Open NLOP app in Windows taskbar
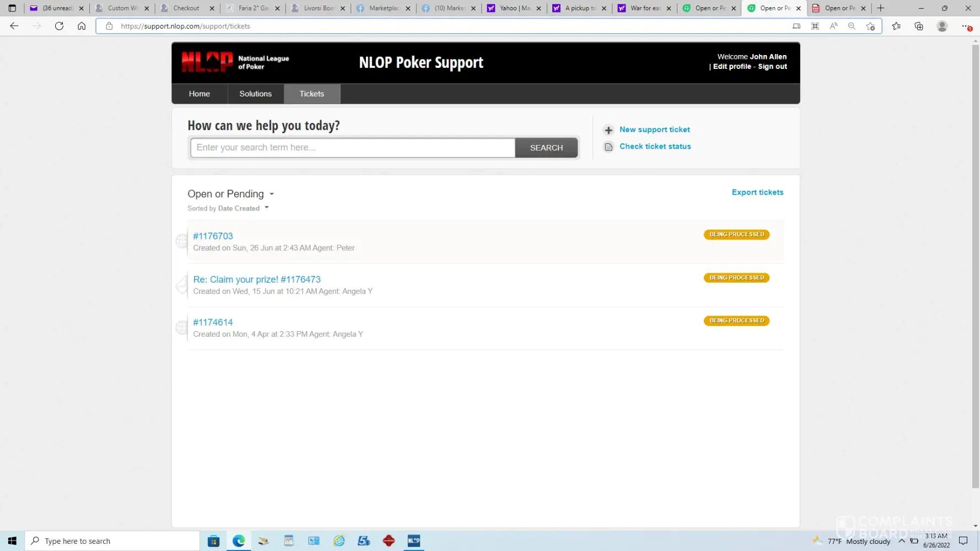Image resolution: width=980 pixels, height=551 pixels. click(413, 541)
